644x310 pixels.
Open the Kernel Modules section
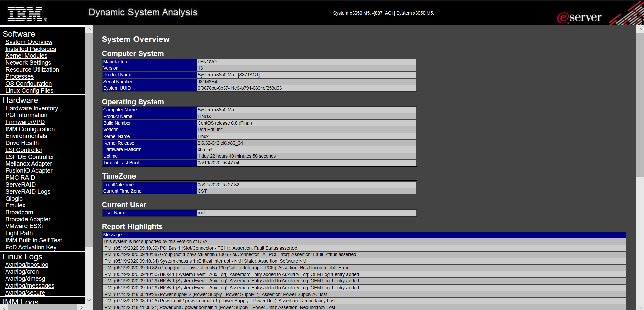[x=26, y=56]
